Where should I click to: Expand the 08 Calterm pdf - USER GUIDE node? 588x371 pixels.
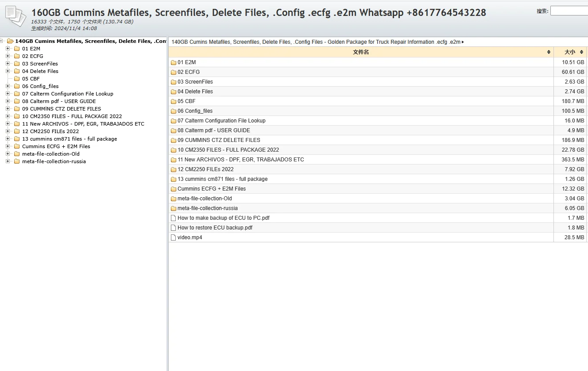pyautogui.click(x=8, y=101)
